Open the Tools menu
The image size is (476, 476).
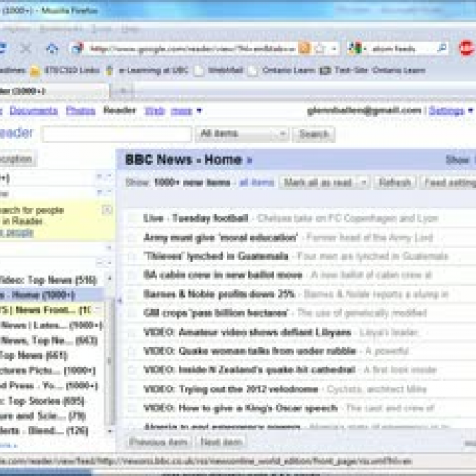102,30
